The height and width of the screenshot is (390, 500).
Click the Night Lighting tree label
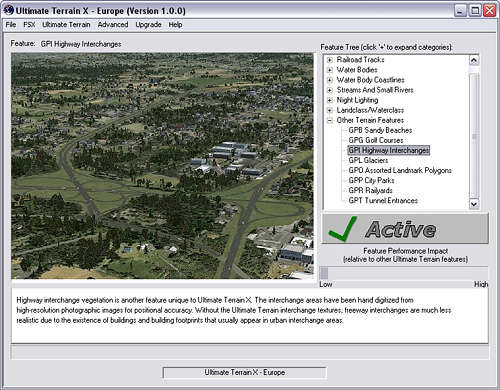(357, 100)
